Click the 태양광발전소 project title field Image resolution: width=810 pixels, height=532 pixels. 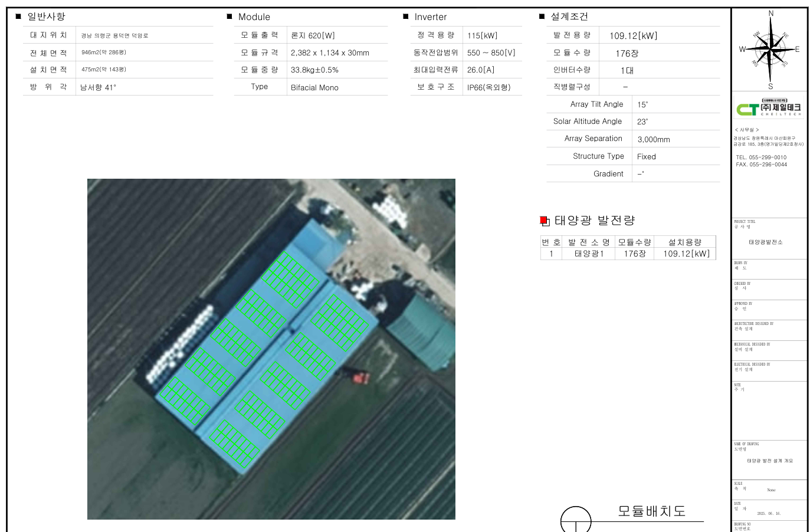765,242
